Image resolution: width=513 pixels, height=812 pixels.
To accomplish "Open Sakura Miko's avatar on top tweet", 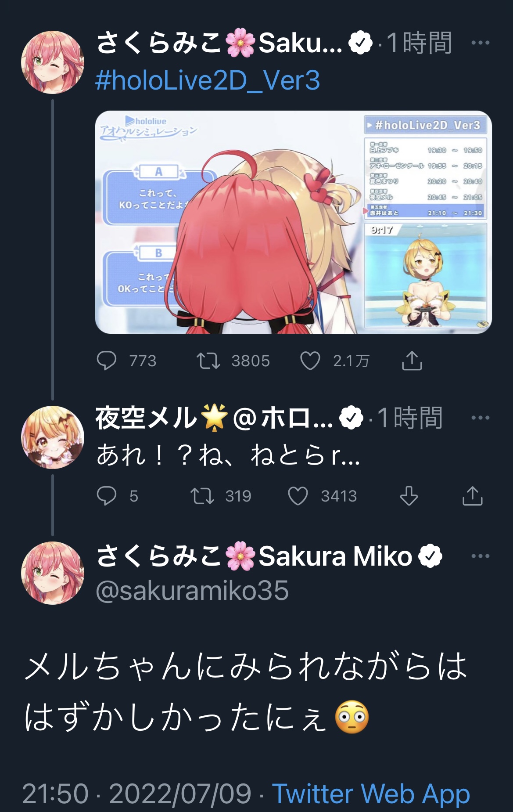I will (x=53, y=62).
